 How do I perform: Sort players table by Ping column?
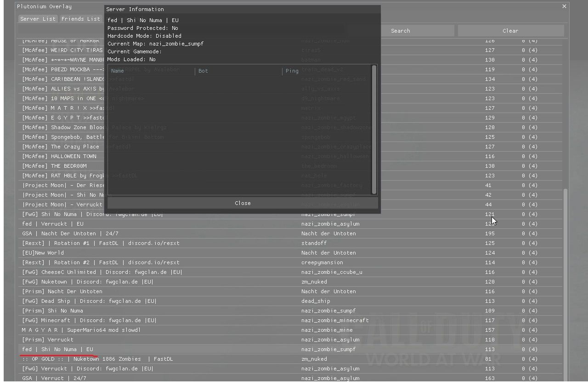[x=292, y=71]
